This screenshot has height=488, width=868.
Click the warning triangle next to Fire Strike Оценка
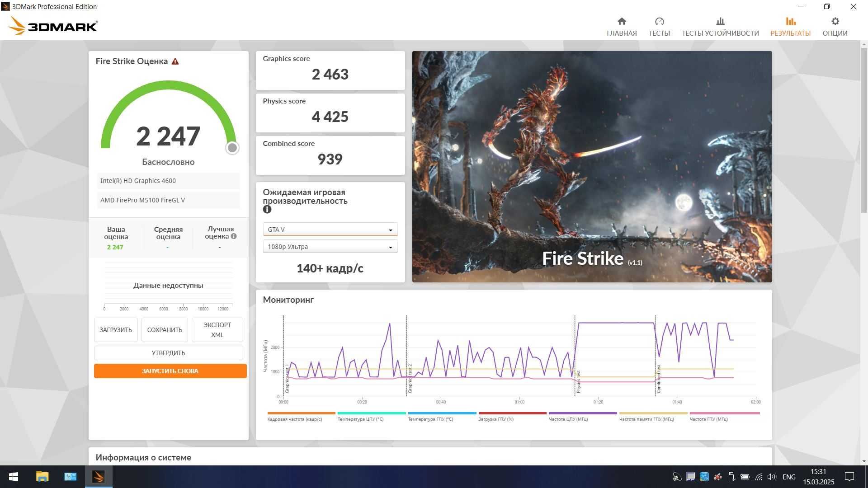tap(175, 61)
